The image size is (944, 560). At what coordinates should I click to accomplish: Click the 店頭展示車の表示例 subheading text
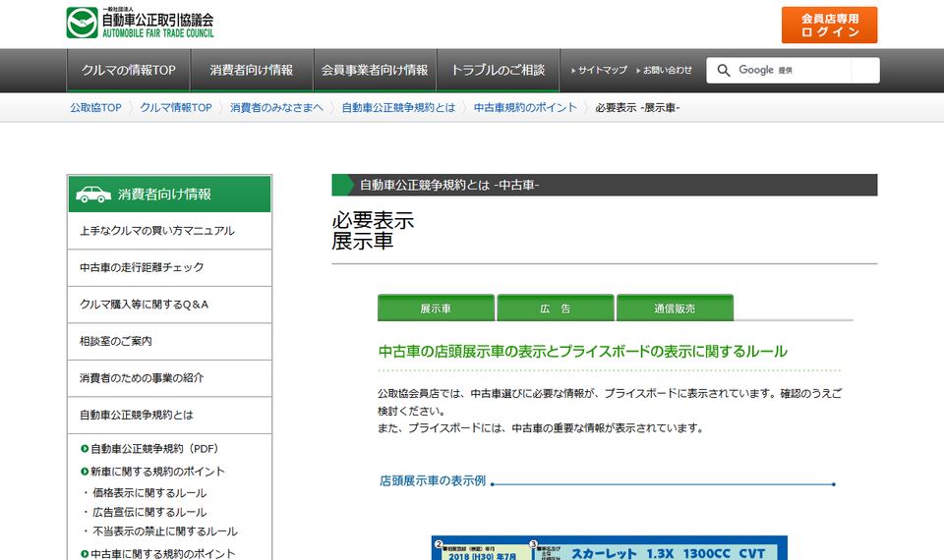click(433, 480)
